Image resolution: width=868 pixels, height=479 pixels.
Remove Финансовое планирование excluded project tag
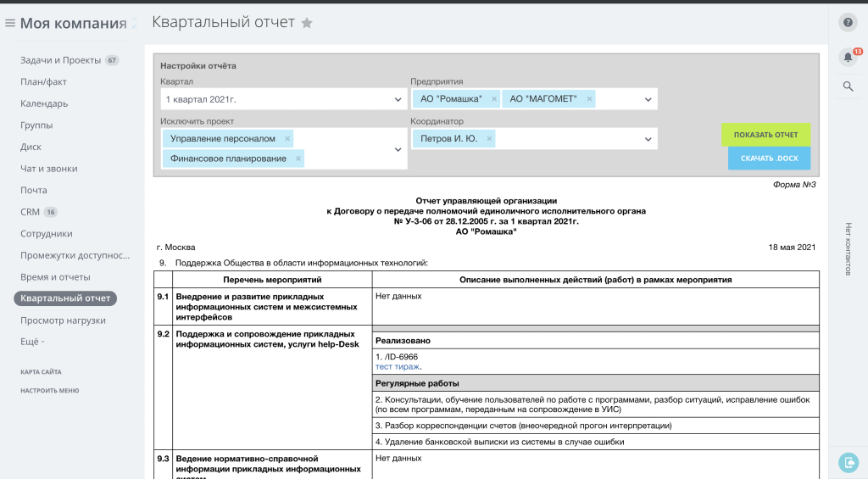[x=298, y=159]
